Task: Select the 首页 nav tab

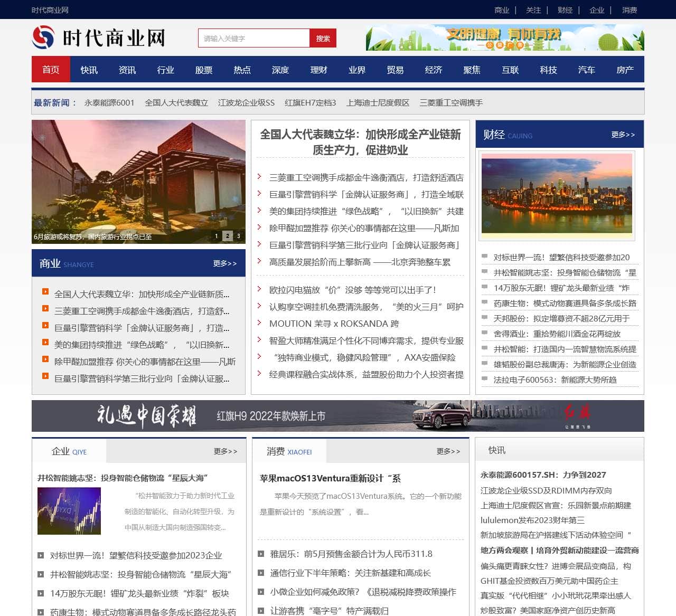Action: [51, 70]
